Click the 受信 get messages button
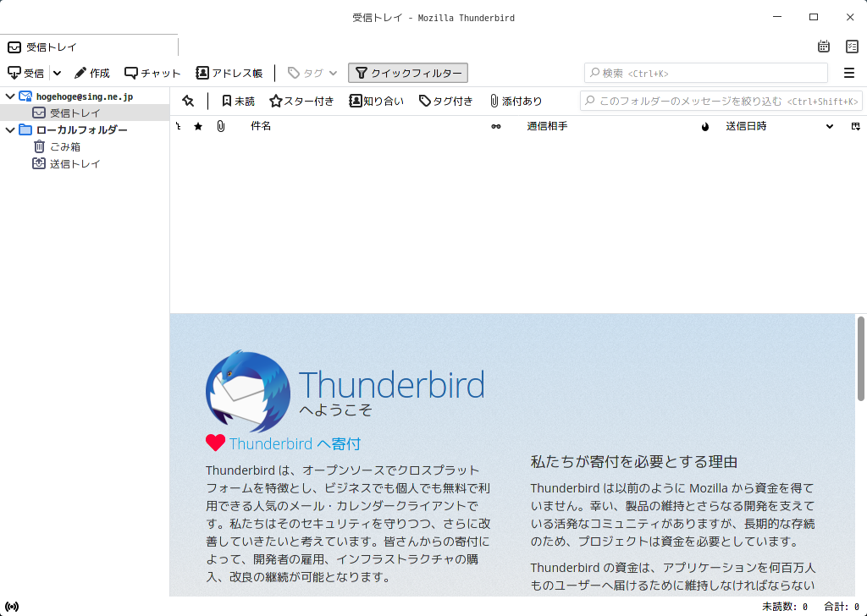The image size is (867, 616). click(25, 73)
